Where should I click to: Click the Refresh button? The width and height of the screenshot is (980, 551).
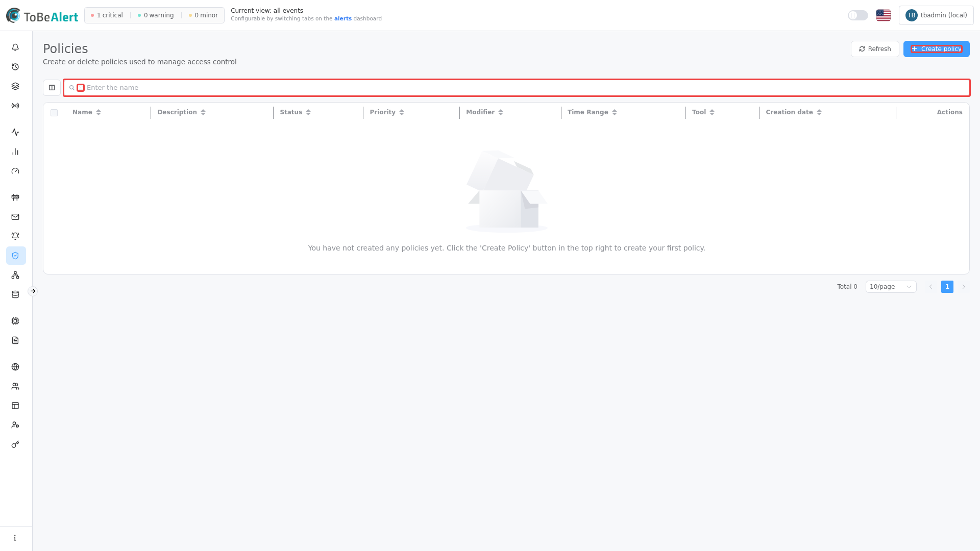click(875, 49)
